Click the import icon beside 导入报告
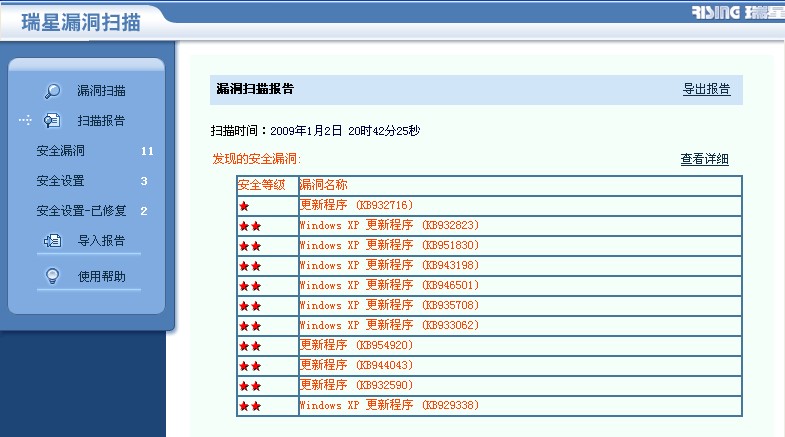The width and height of the screenshot is (785, 437). [52, 241]
